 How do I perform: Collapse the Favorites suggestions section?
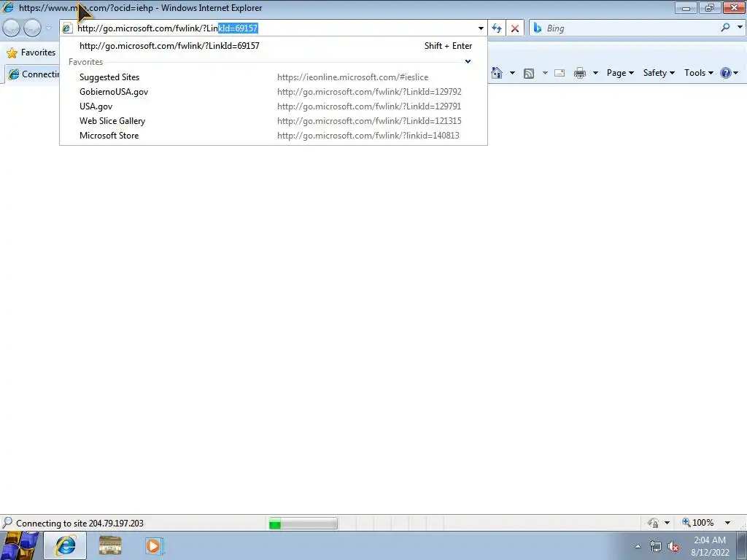click(468, 61)
